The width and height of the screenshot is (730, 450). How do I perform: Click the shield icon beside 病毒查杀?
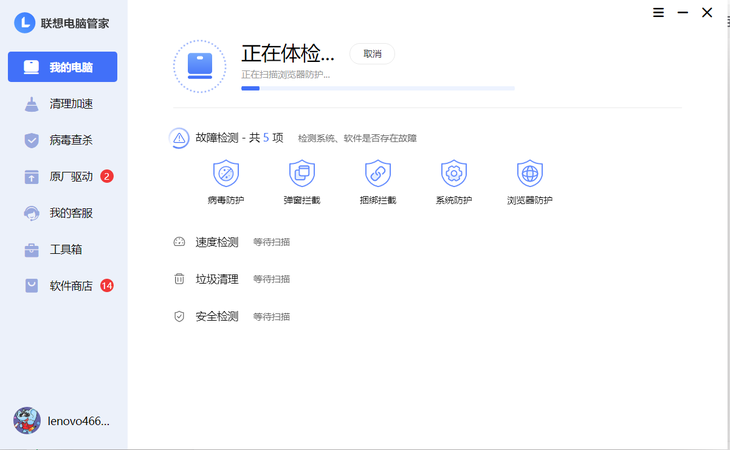click(x=32, y=140)
